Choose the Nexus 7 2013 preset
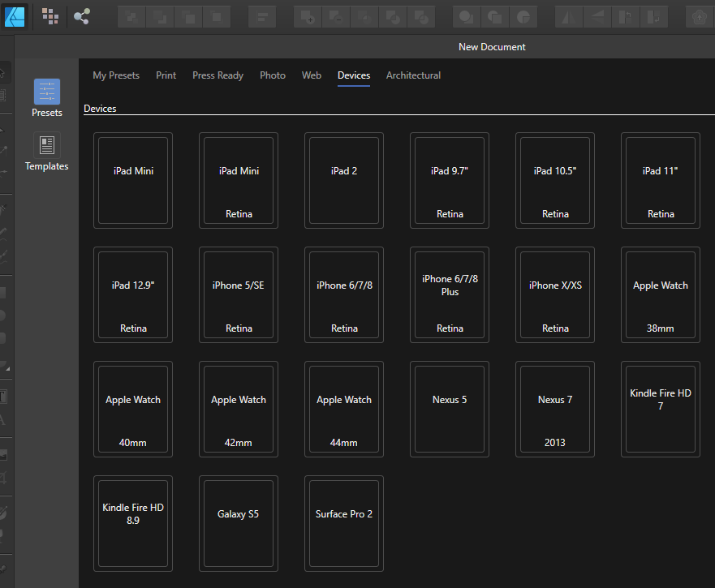715x588 pixels. coord(555,410)
